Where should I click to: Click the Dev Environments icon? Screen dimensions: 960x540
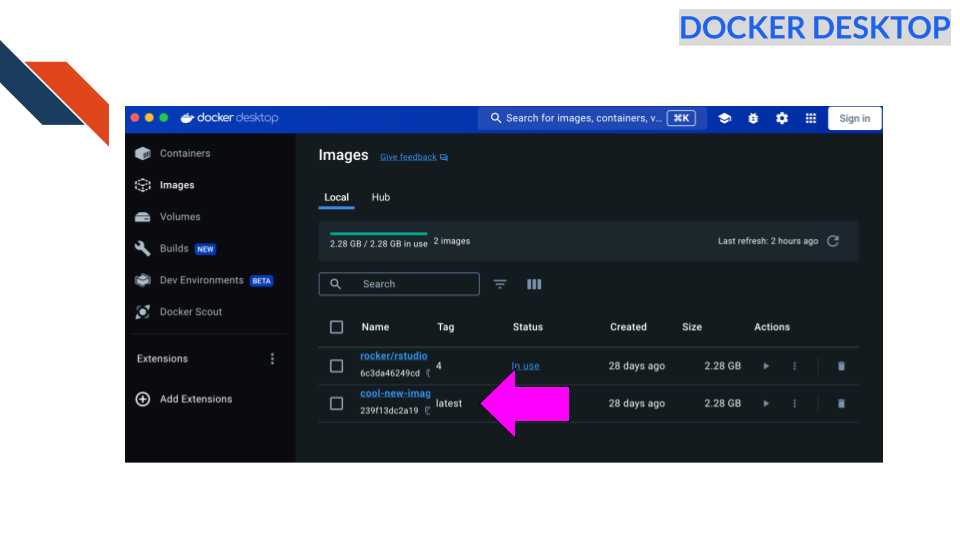point(143,280)
